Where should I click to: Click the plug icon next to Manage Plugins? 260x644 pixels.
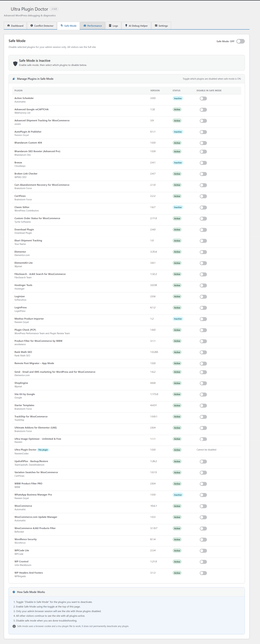point(14,79)
